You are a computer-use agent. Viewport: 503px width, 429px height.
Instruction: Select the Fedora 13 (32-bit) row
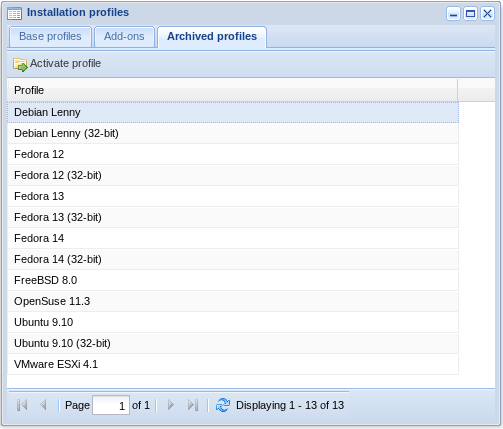(233, 217)
